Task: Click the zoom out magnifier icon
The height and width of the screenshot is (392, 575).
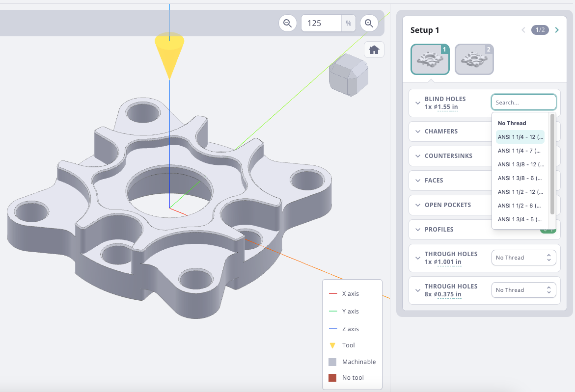Action: [x=287, y=23]
